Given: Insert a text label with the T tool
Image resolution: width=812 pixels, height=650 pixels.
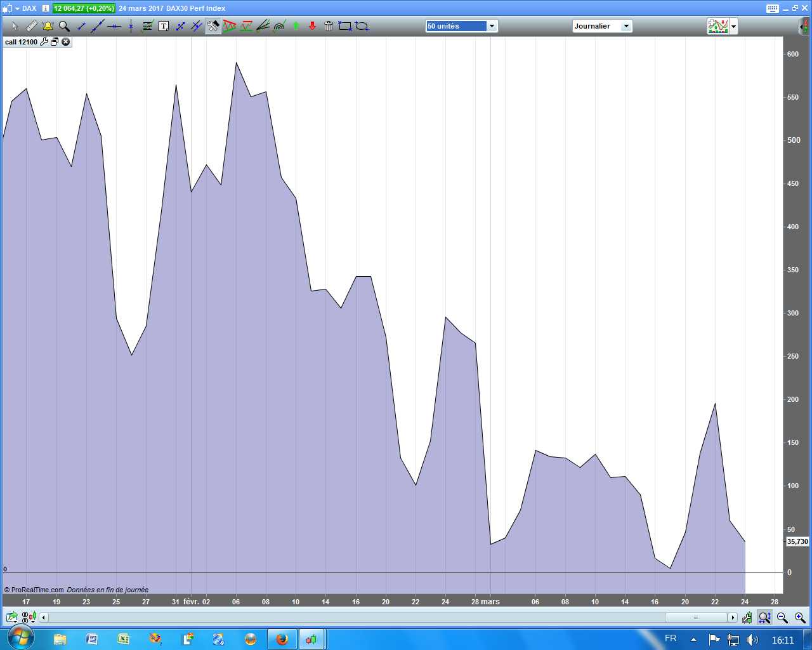Looking at the screenshot, I should click(x=164, y=26).
